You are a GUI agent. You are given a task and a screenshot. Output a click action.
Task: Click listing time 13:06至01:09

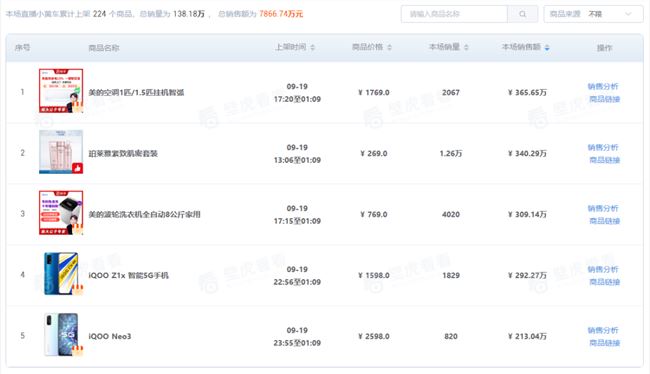[297, 160]
